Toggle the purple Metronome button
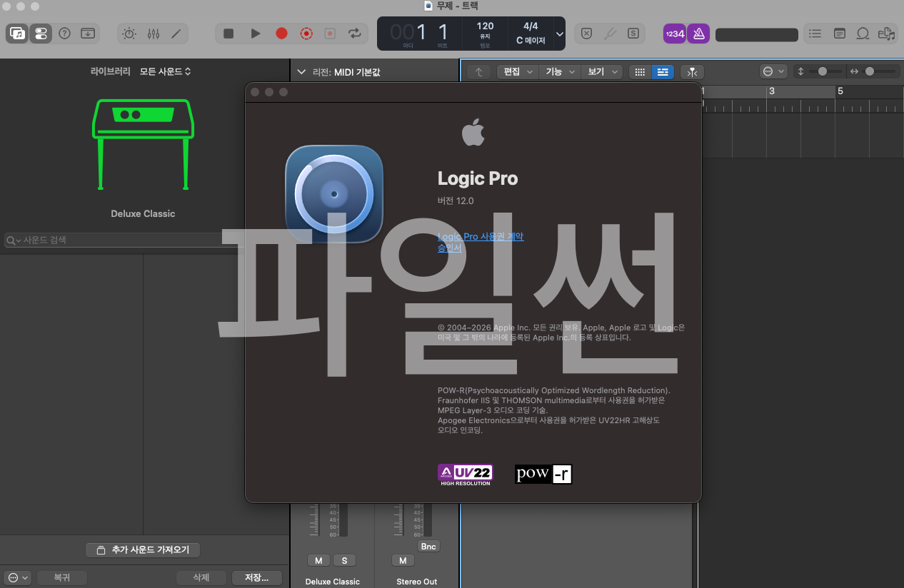904x588 pixels. tap(698, 34)
